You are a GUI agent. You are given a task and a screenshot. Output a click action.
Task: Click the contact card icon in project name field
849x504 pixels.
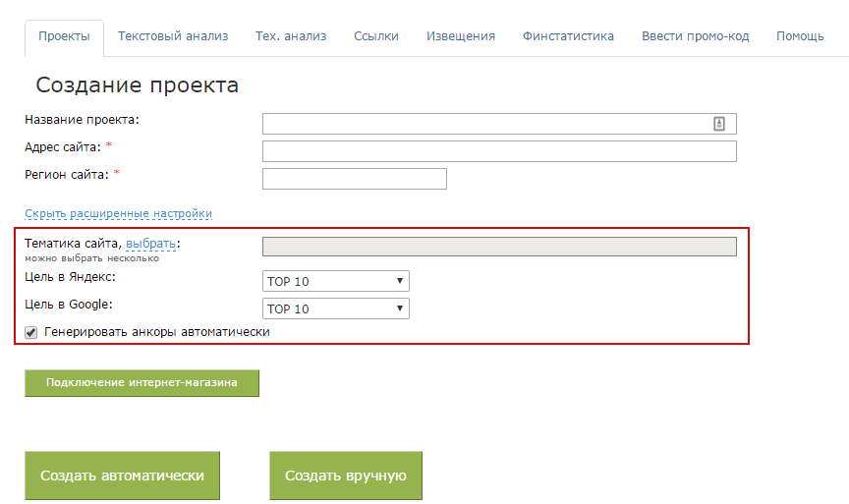tap(718, 124)
